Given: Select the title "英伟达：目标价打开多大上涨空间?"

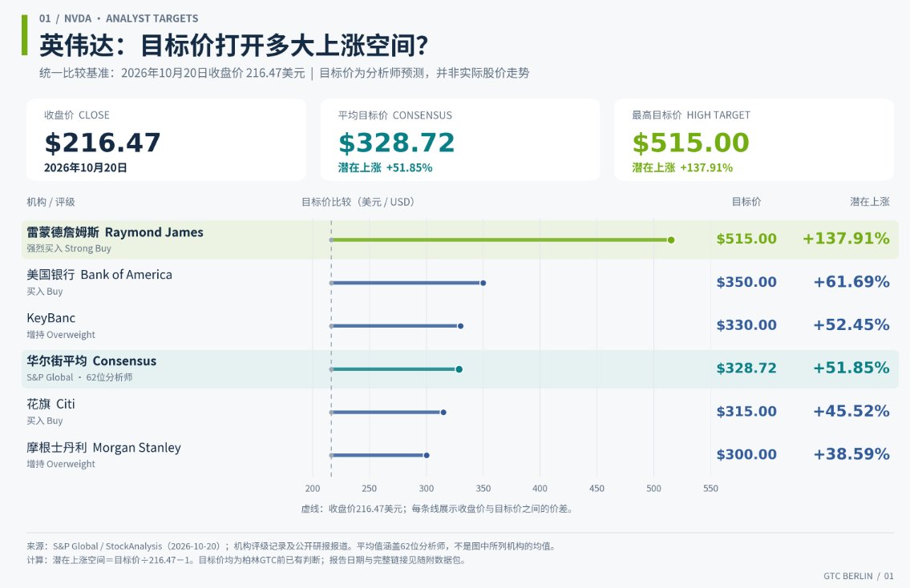Looking at the screenshot, I should point(234,45).
